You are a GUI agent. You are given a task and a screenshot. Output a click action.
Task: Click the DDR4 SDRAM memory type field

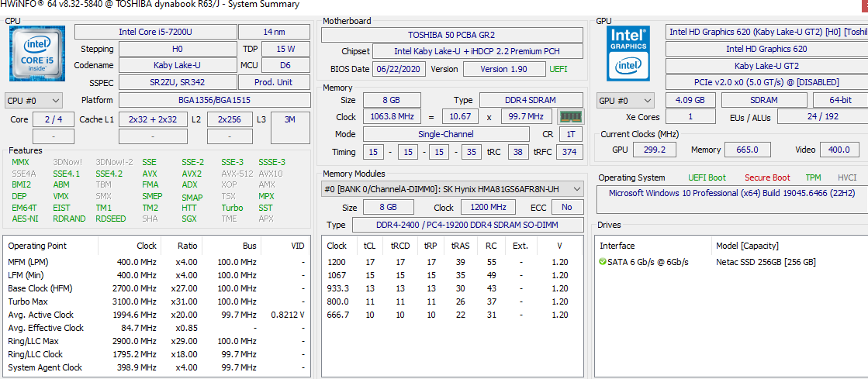coord(531,100)
